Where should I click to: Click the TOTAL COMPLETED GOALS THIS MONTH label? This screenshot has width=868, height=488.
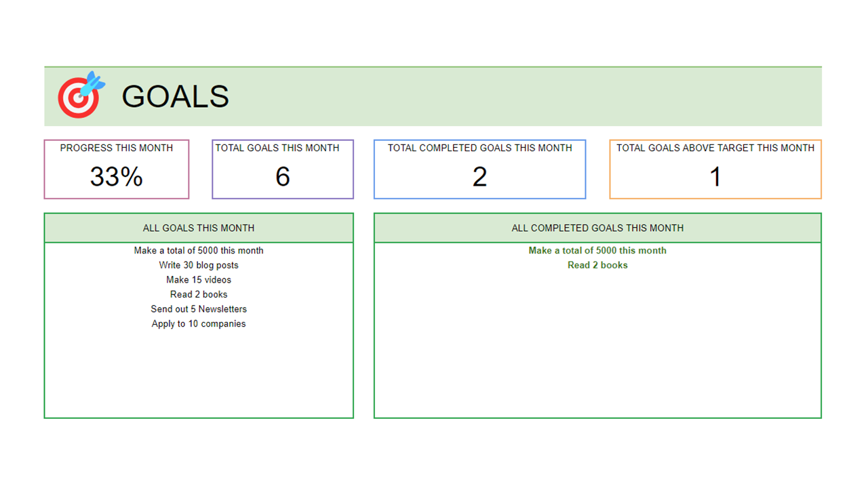click(x=480, y=148)
